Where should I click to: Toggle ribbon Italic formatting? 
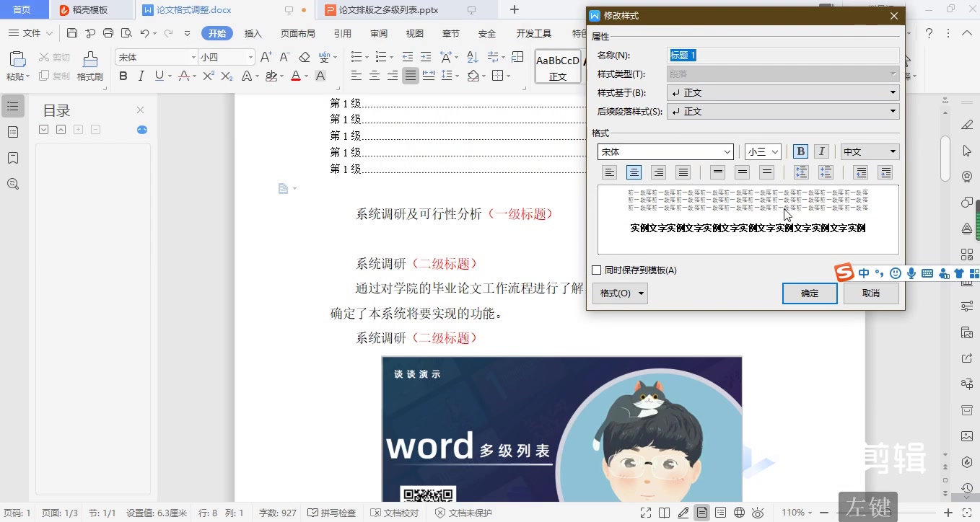point(141,76)
